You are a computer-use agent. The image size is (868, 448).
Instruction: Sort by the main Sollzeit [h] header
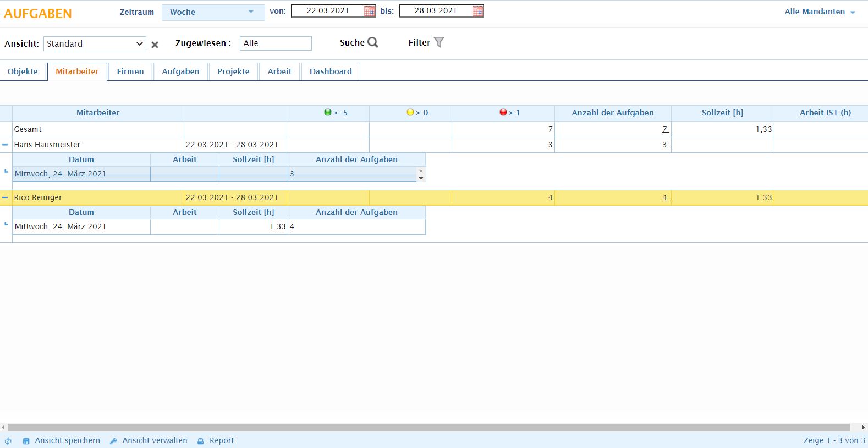[722, 113]
